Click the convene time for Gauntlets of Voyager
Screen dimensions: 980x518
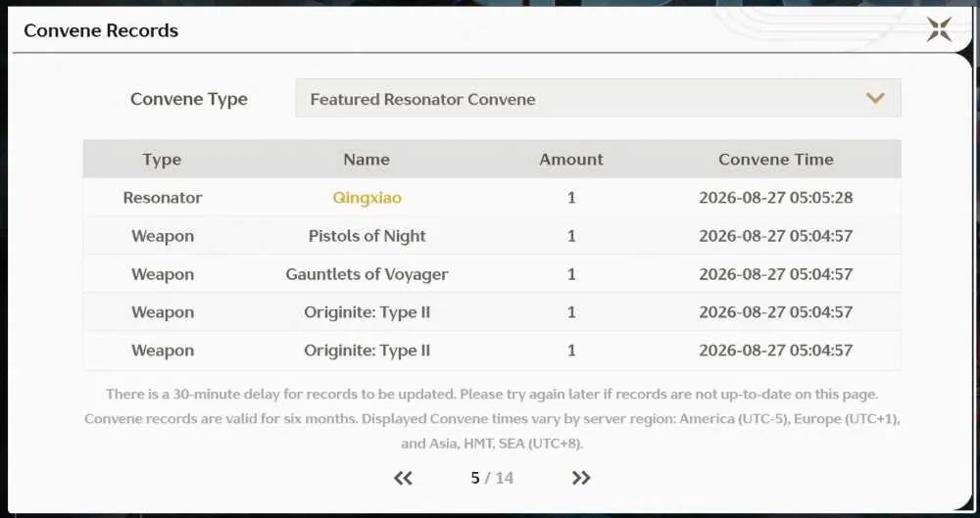775,274
